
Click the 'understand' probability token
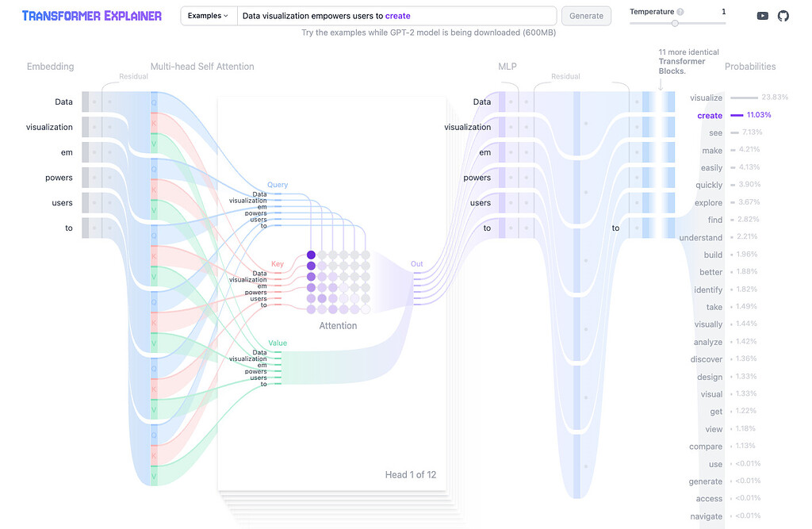tap(701, 237)
